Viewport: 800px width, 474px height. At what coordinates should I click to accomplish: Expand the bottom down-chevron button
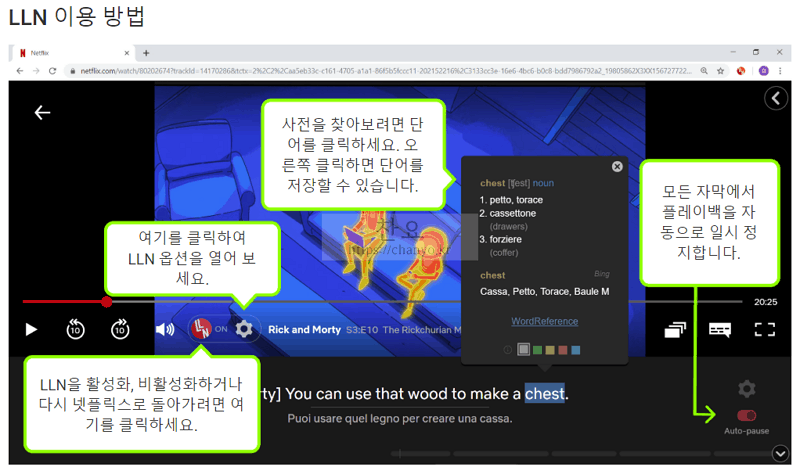point(781,453)
